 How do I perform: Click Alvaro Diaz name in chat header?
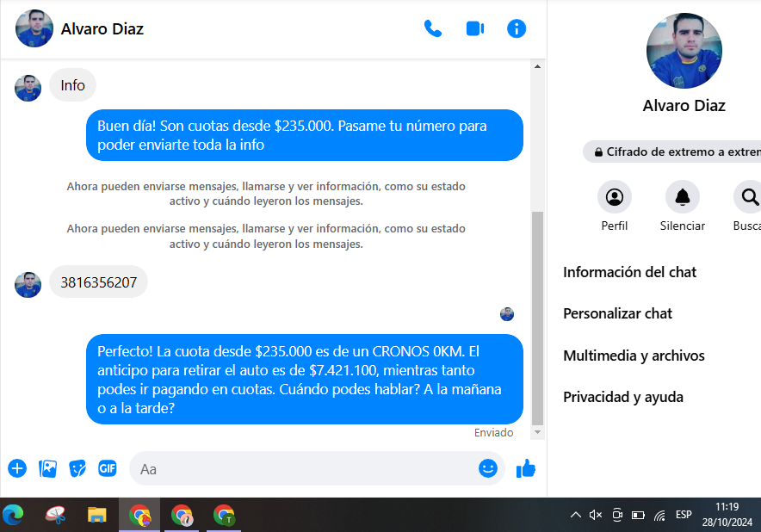pos(102,29)
